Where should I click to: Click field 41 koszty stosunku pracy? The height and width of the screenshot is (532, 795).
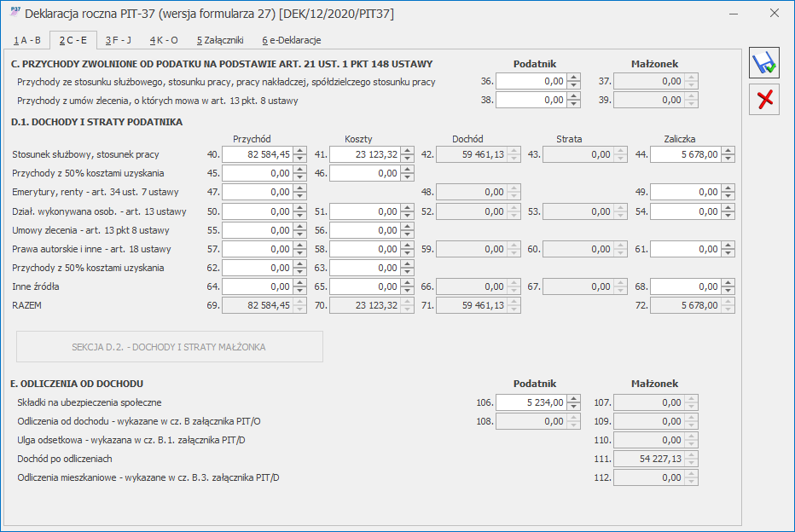coord(364,154)
